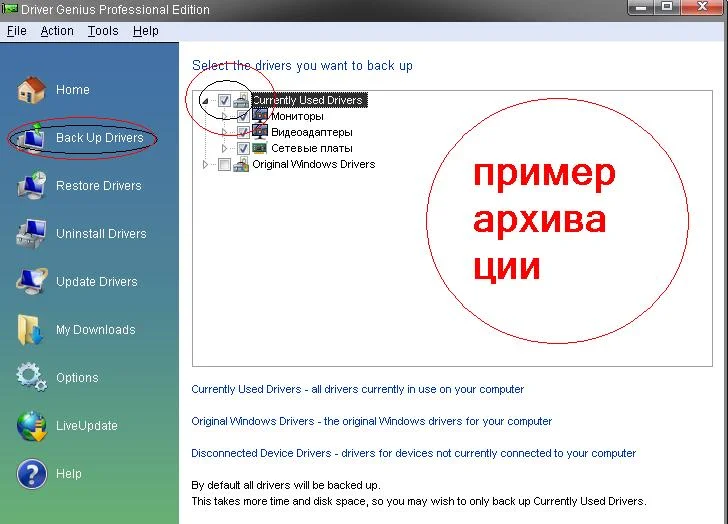Screen dimensions: 728x524
Task: Click the Home house icon
Action: click(x=31, y=89)
